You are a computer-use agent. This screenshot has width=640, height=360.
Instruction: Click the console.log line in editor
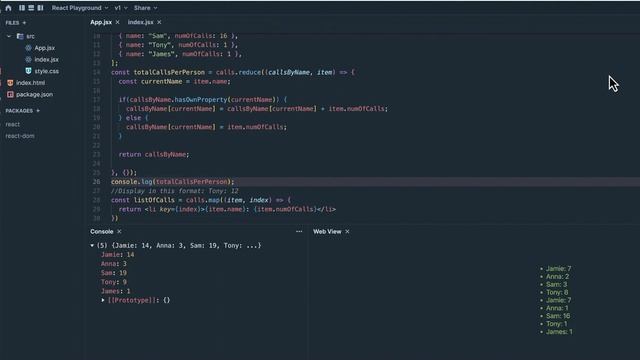pos(173,182)
